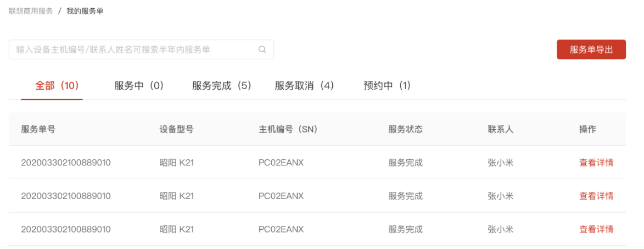This screenshot has width=644, height=249.
Task: Open 查看详情 in the second table row
Action: (x=596, y=196)
